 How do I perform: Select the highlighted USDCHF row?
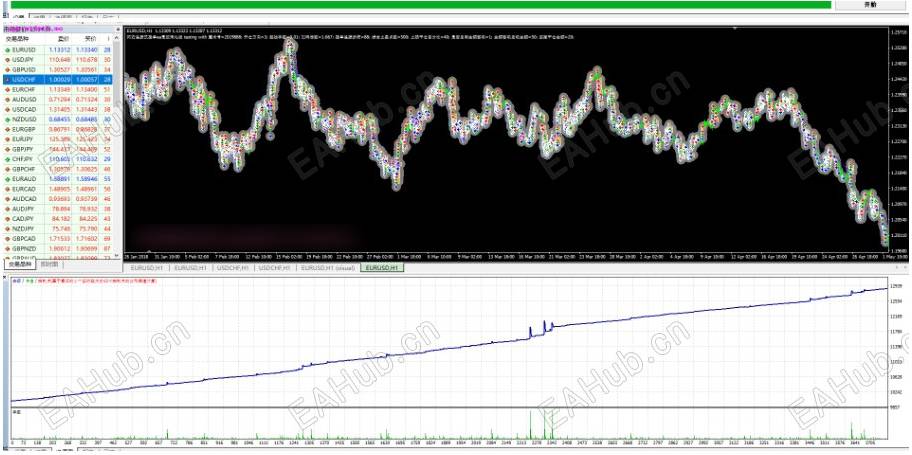tap(58, 80)
